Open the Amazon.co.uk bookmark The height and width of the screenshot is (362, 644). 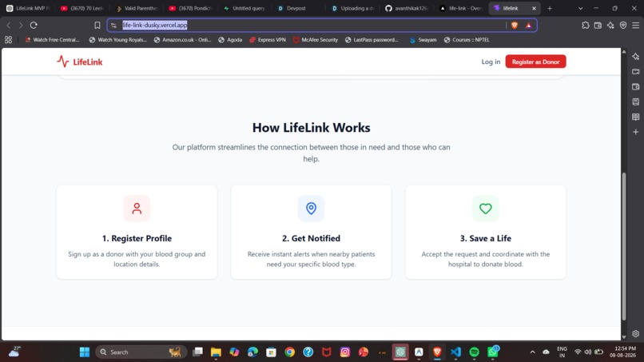pyautogui.click(x=182, y=40)
